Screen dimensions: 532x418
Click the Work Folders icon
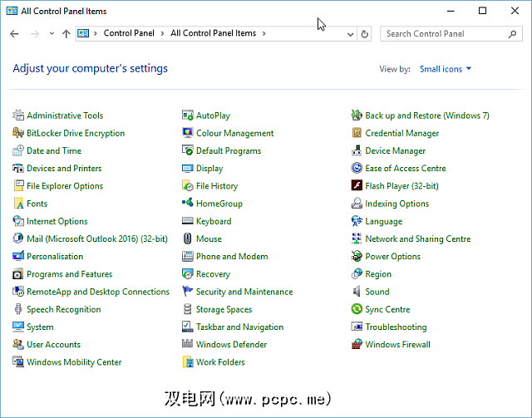click(x=188, y=362)
